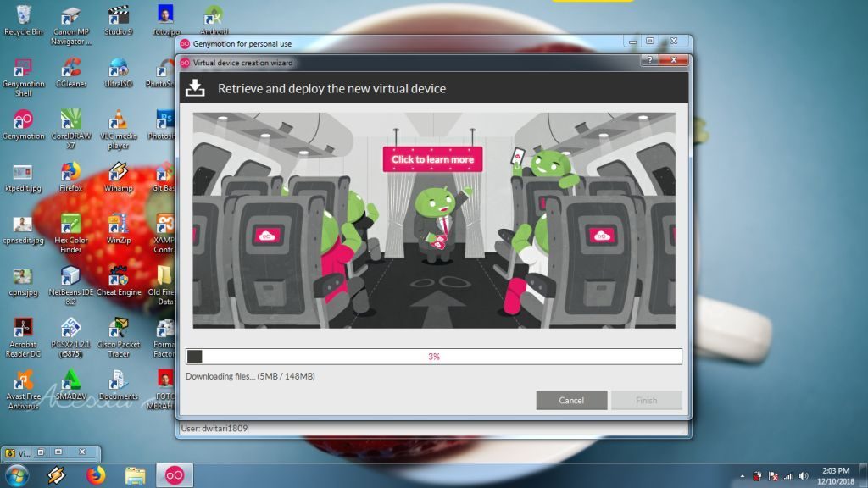Click 'Downloading files... (5MB / 148MB)' status text

point(250,376)
